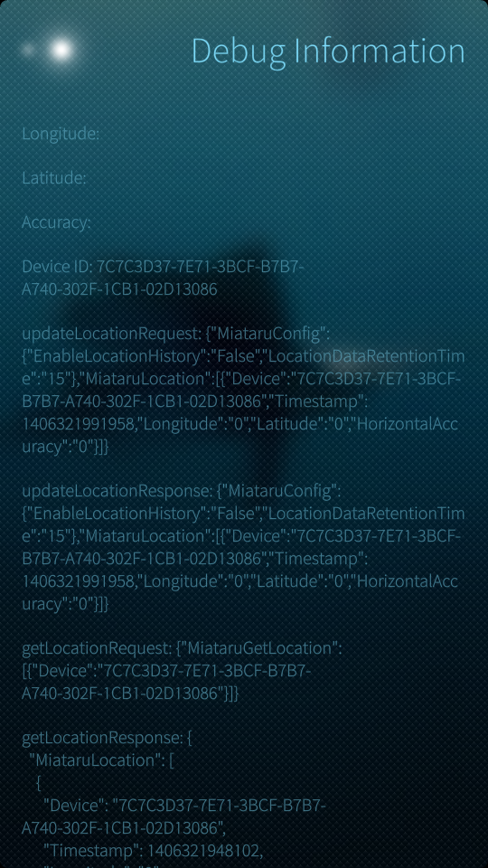Screen dimensions: 488x868
Task: Select the updateLocationRequest label
Action: (x=110, y=334)
